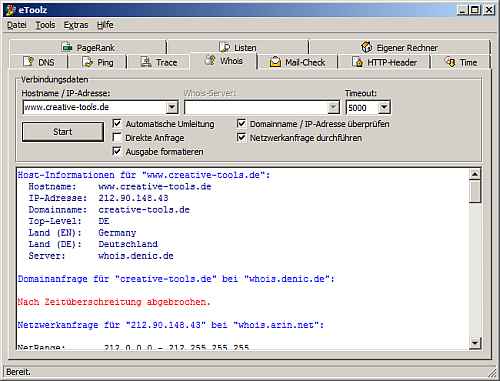Image resolution: width=500 pixels, height=381 pixels.
Task: Switch to the Ping tab
Action: (x=98, y=62)
